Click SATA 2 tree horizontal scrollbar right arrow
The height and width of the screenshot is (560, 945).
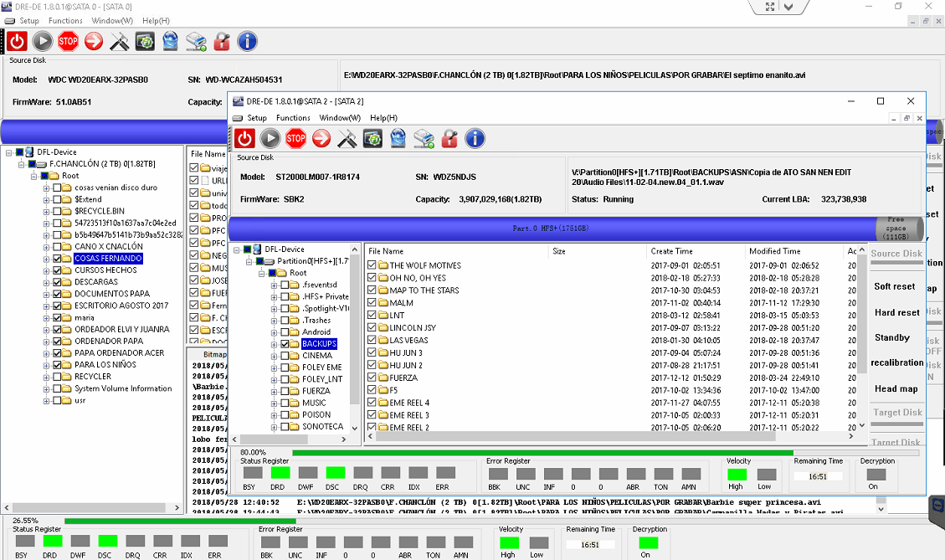pyautogui.click(x=343, y=439)
